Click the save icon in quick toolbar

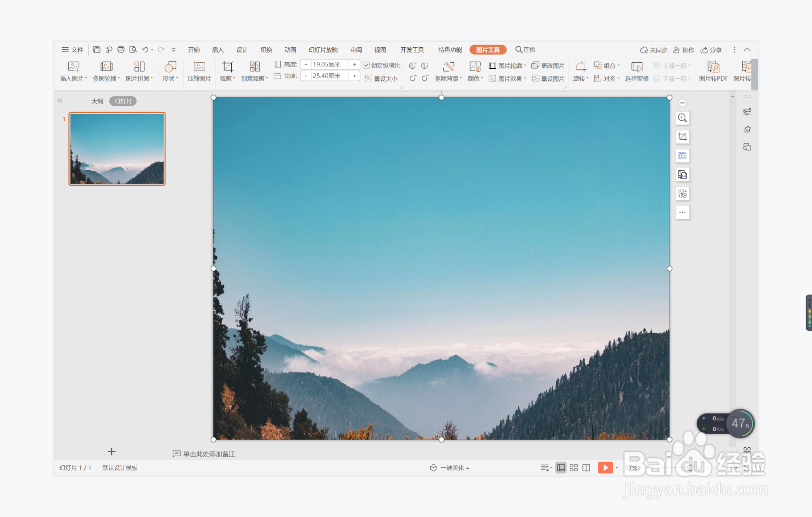coord(97,50)
